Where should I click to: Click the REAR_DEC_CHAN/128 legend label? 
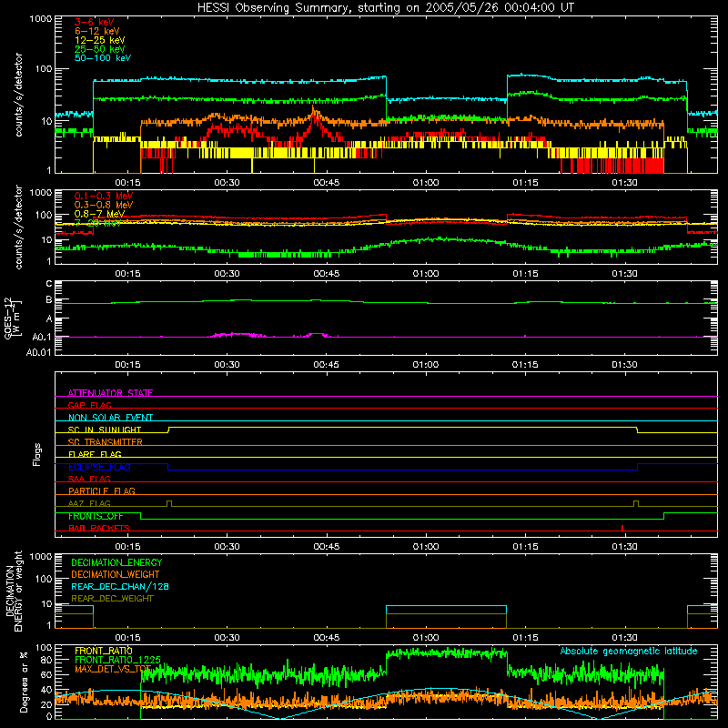coord(120,586)
